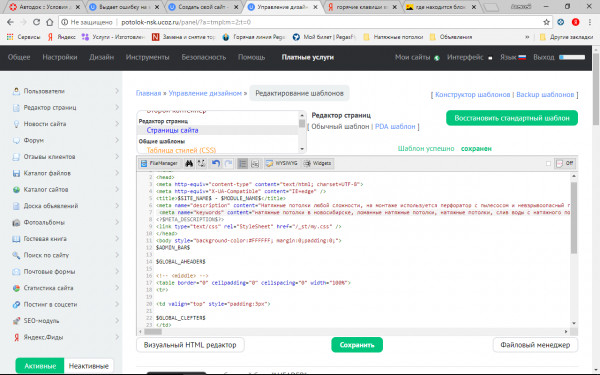Expand the Статистика сайта chevron
Screen dimensions: 600x375
pyautogui.click(x=117, y=288)
